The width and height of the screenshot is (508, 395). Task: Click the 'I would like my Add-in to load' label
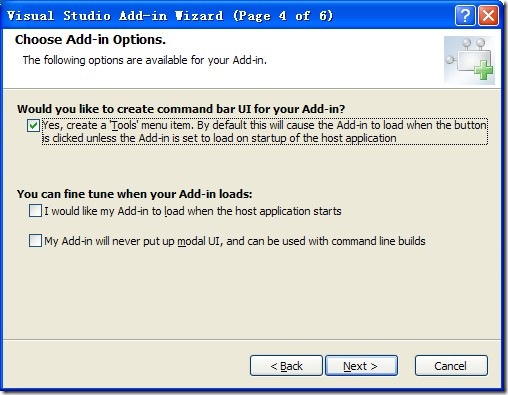point(193,211)
